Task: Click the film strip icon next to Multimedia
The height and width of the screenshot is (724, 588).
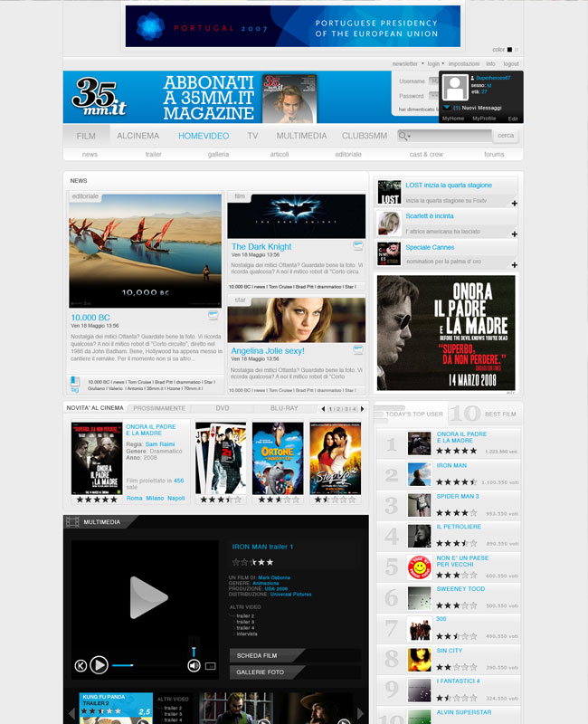Action: 72,521
